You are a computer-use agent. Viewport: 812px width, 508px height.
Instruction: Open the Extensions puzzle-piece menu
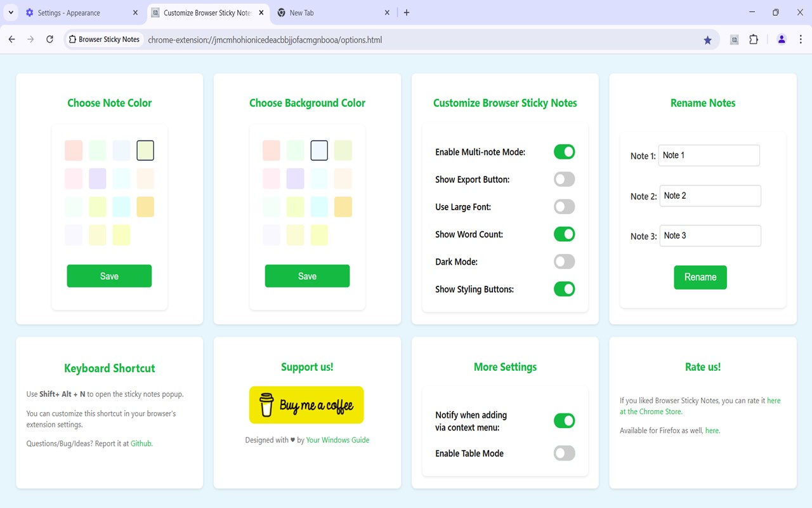tap(754, 39)
